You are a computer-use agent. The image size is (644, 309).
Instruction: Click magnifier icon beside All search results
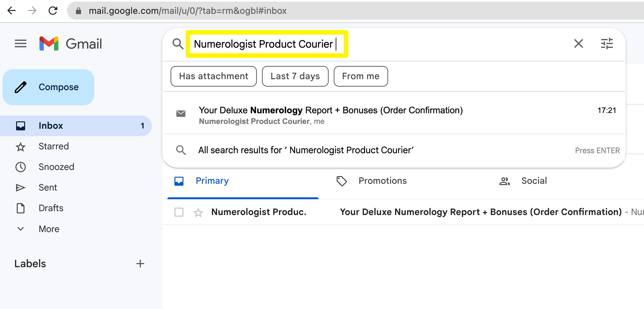pos(181,150)
